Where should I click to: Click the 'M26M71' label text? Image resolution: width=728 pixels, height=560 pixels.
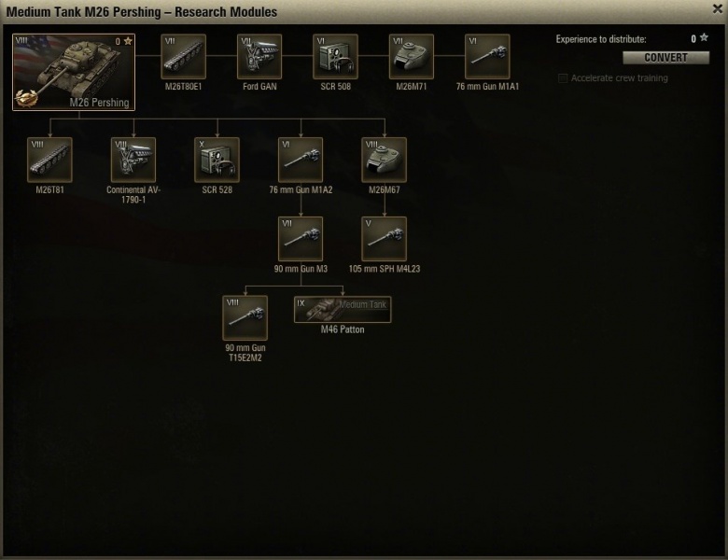tap(412, 87)
